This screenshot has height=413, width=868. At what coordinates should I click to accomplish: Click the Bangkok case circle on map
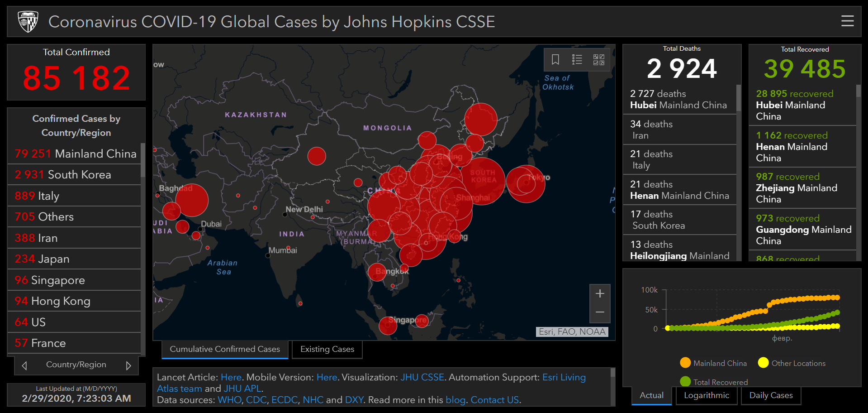[x=377, y=272]
